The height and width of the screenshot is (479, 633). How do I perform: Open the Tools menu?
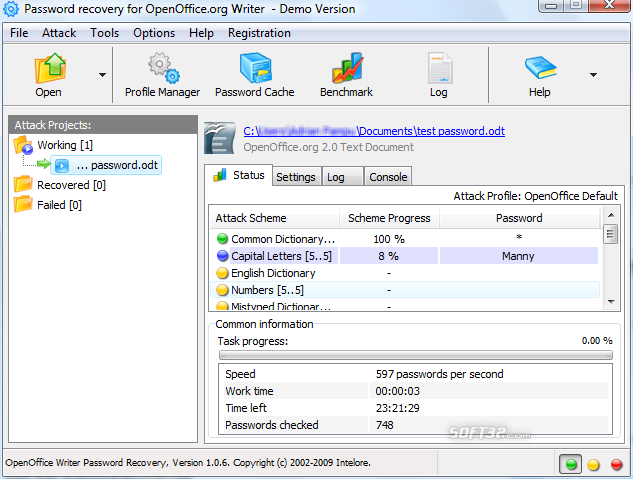pos(105,33)
